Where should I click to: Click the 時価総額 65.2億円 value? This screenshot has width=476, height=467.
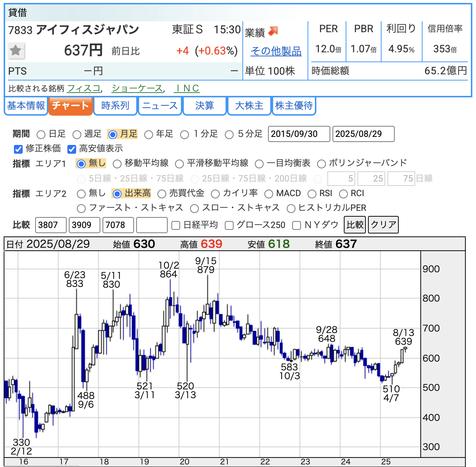[446, 71]
